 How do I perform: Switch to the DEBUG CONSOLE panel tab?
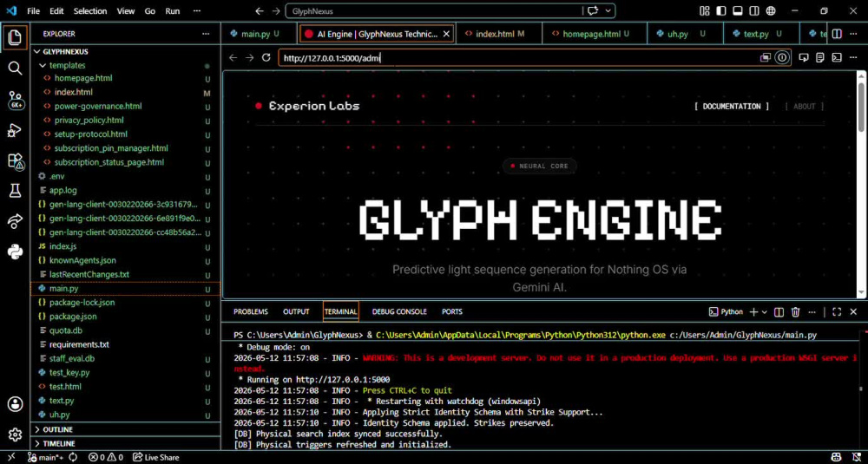coord(399,312)
